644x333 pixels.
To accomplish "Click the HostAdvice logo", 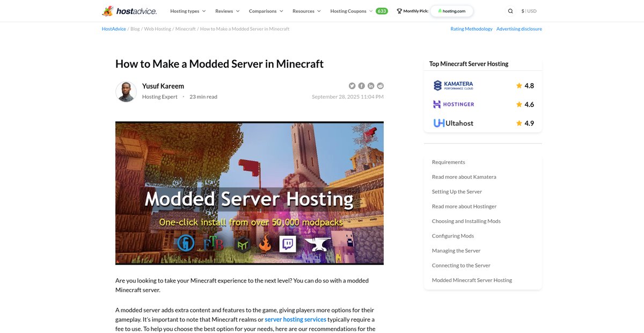I will (129, 11).
